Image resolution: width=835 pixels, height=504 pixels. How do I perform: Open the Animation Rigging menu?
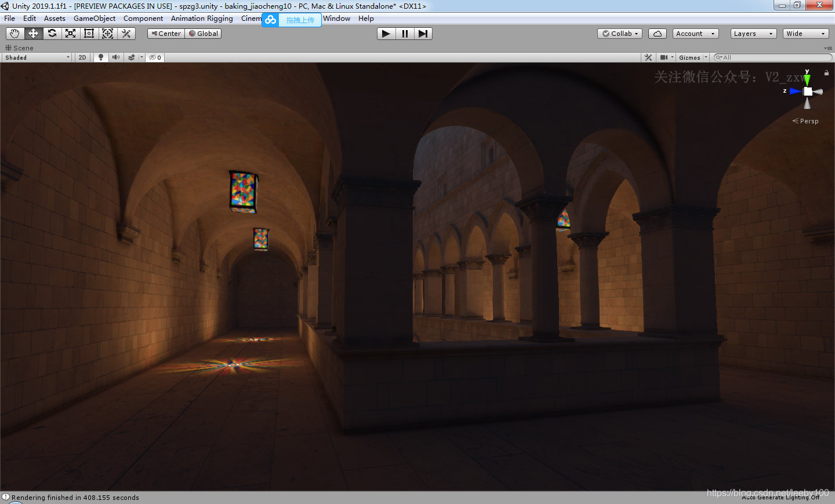point(202,19)
